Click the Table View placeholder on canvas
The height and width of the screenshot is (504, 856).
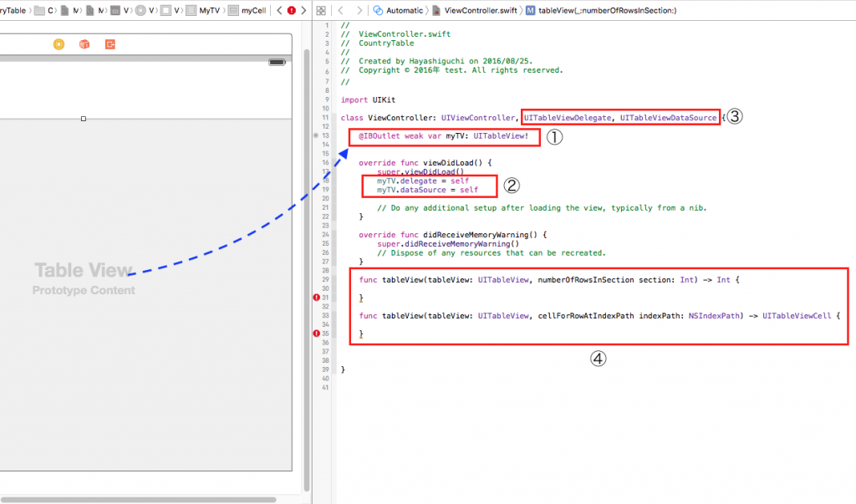(x=83, y=271)
